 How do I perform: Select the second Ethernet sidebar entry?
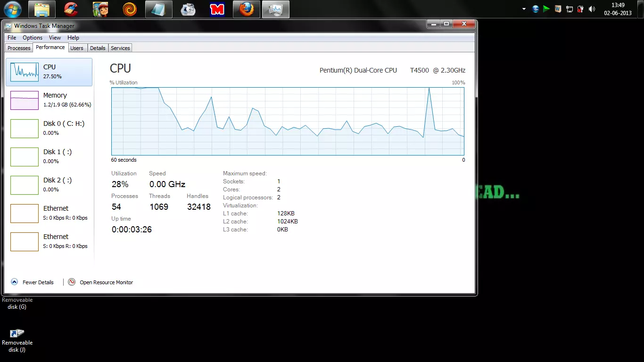[x=49, y=242]
